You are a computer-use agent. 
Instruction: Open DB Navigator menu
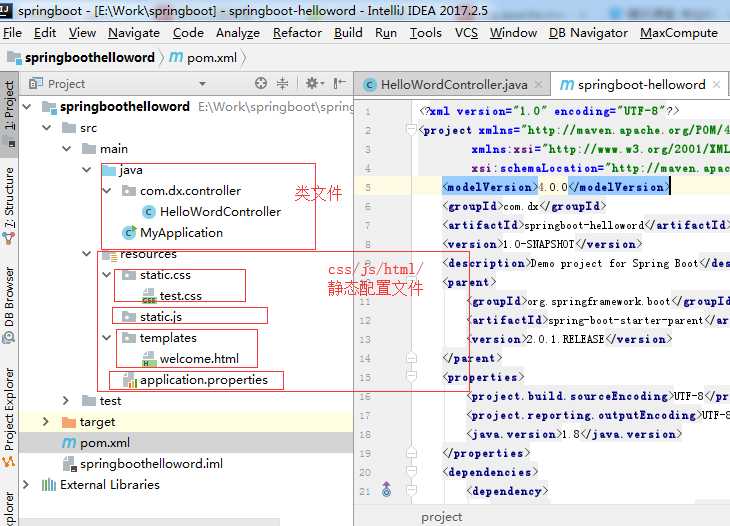[x=588, y=33]
